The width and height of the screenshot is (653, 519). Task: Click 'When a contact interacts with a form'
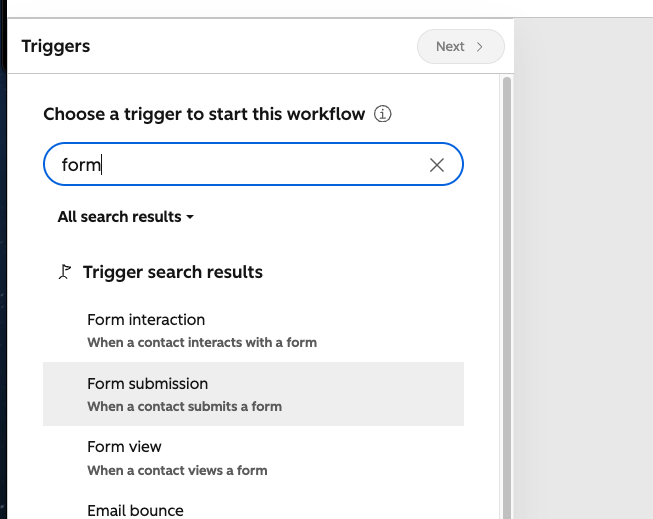[x=202, y=342]
